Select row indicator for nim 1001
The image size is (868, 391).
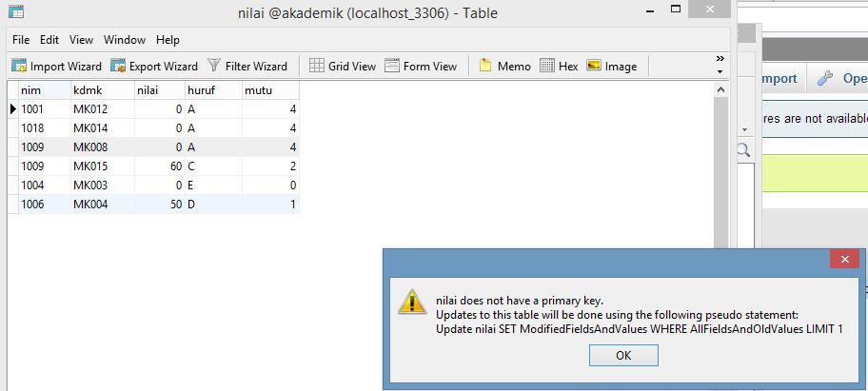coord(13,109)
